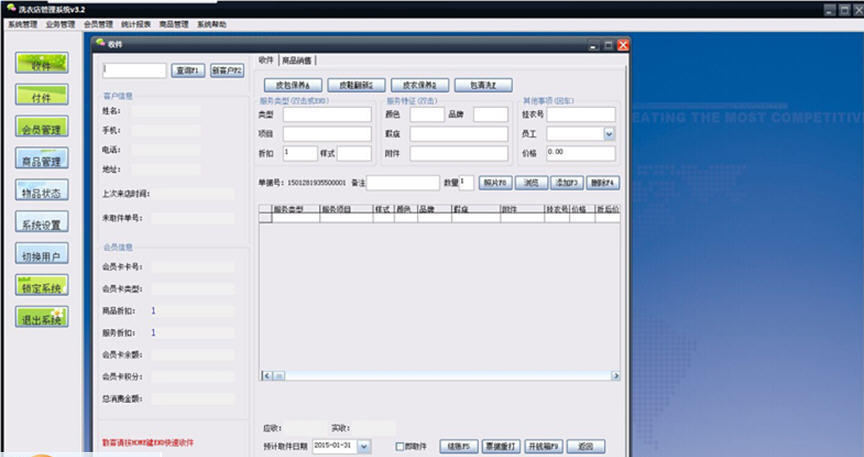This screenshot has width=864, height=457.
Task: Click the order number 1501281935500001
Action: coord(317,182)
